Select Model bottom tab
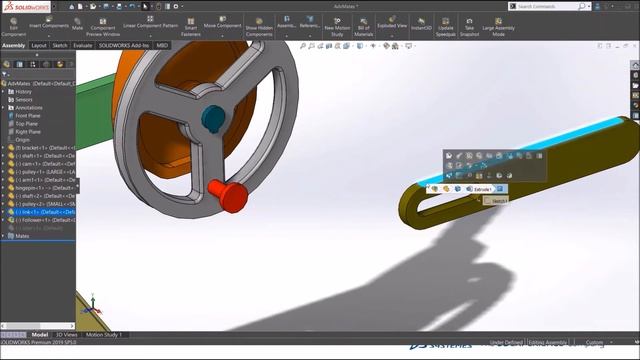The image size is (640, 360). (40, 335)
